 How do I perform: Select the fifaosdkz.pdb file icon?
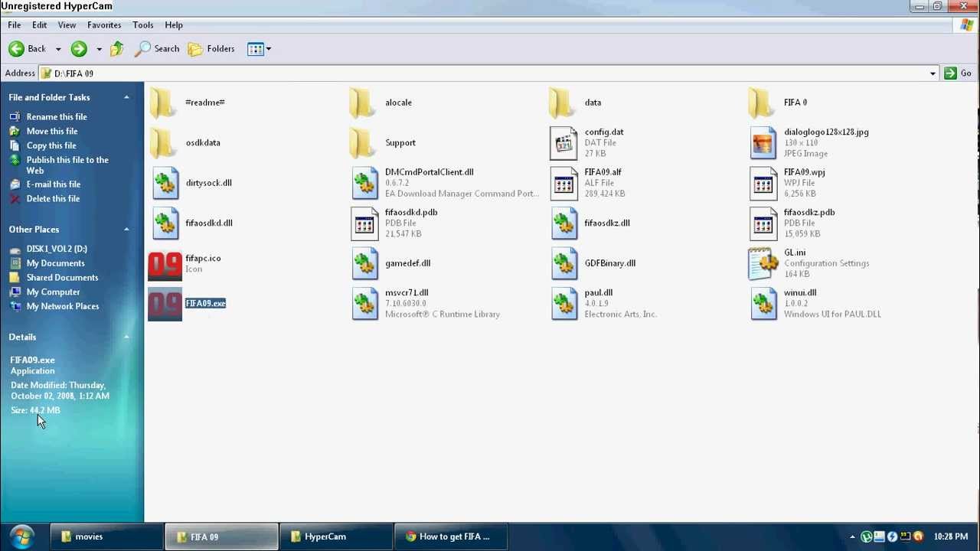[x=763, y=223]
